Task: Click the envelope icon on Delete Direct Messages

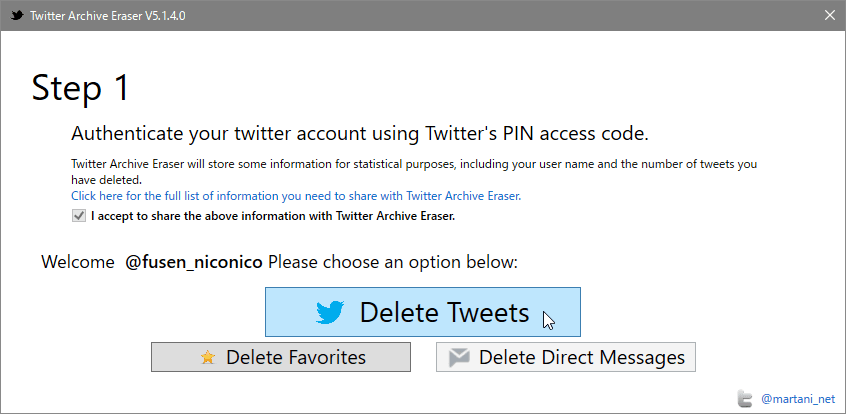Action: click(x=459, y=357)
